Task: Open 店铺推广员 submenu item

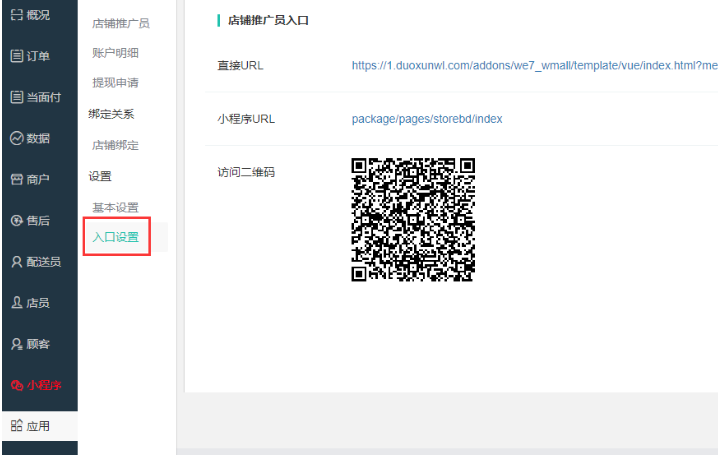Action: [121, 23]
